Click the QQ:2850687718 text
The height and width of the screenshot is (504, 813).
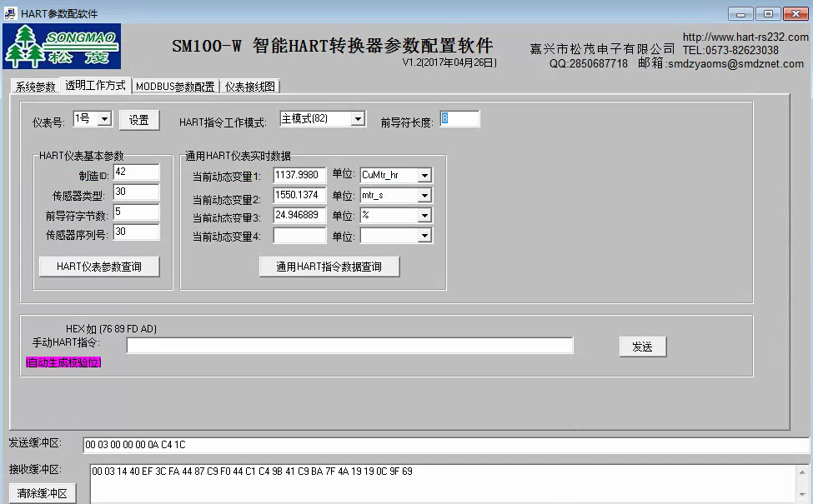tap(589, 63)
